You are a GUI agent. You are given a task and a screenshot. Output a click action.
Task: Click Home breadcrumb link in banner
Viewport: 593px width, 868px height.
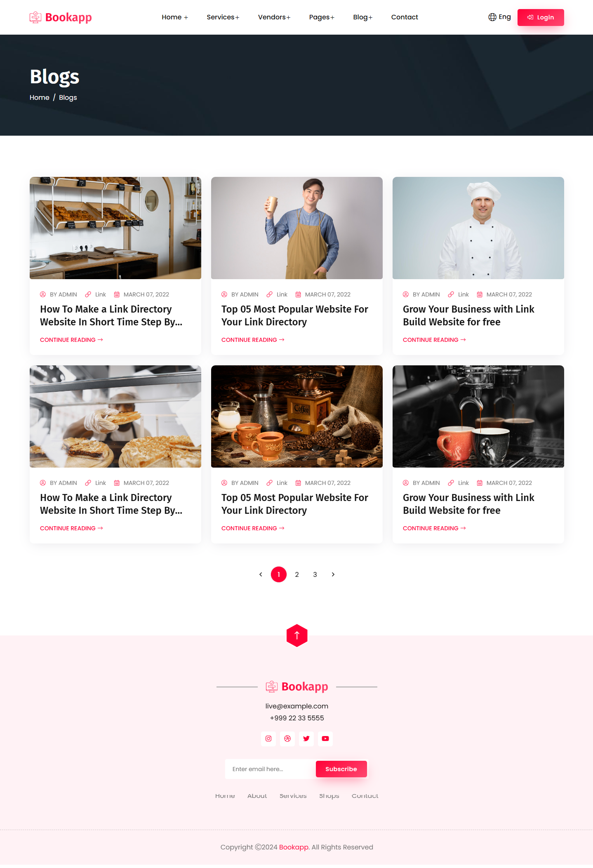pos(40,98)
